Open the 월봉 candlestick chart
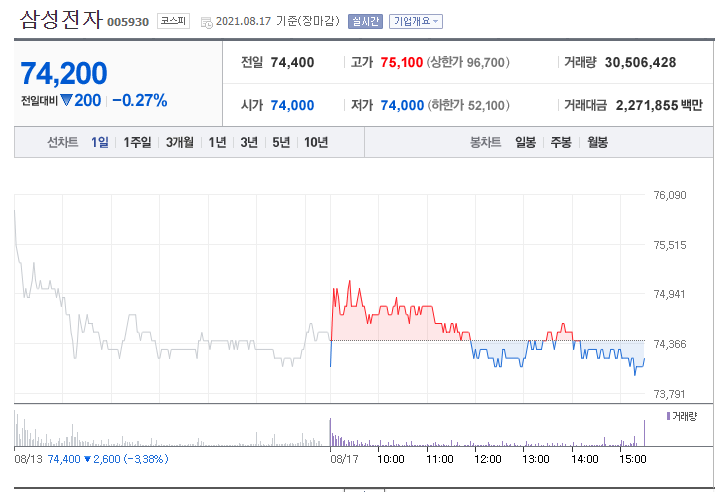The image size is (715, 492). pyautogui.click(x=597, y=142)
